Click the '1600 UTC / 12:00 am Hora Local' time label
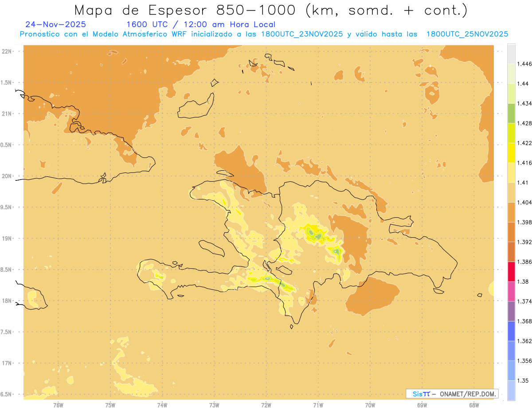 [x=201, y=24]
